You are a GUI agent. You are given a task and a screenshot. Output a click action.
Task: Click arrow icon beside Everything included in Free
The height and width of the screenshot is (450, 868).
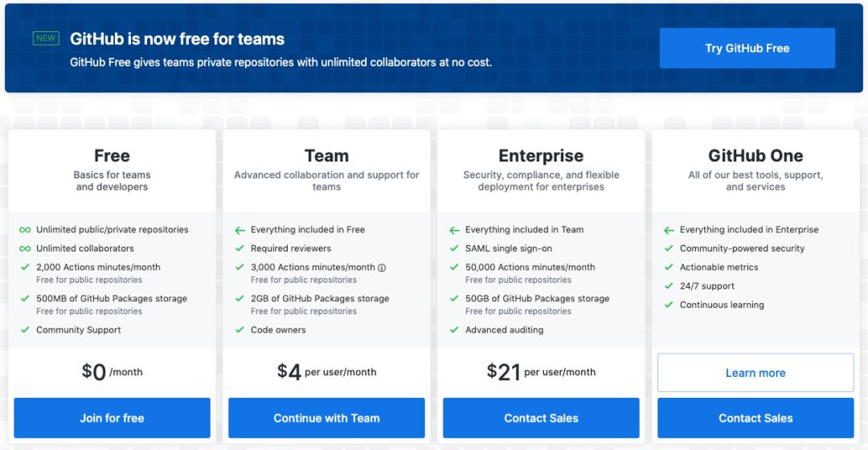tap(240, 230)
